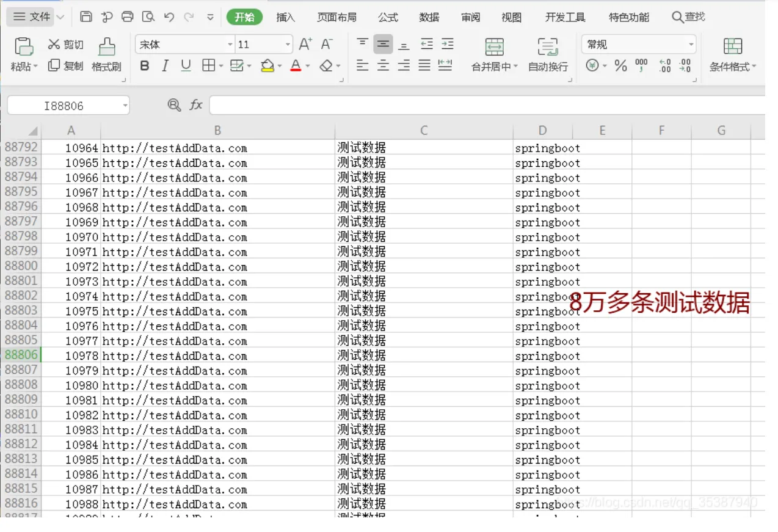Click the clear format eraser icon
Image resolution: width=778 pixels, height=532 pixels.
(326, 65)
